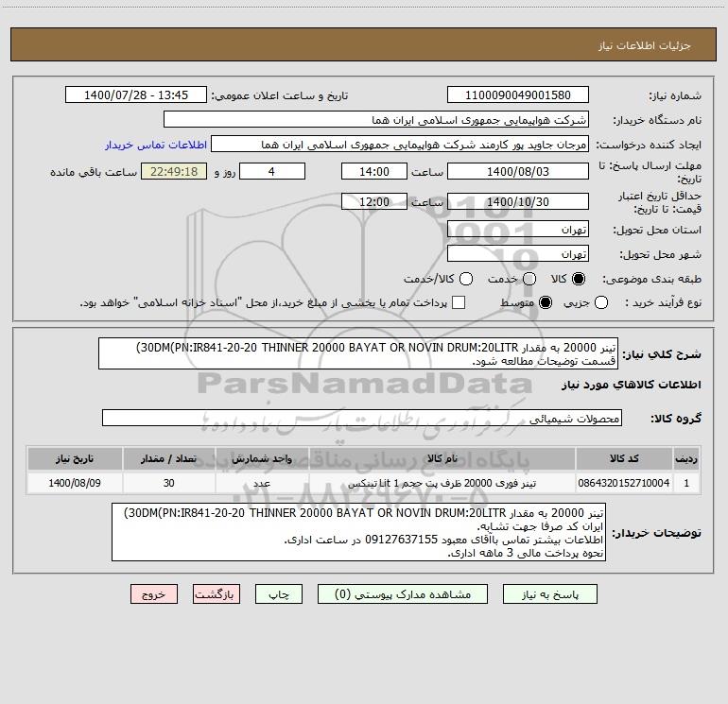The height and width of the screenshot is (704, 728).
Task: Click the validity time field 12:00
Action: point(374,202)
